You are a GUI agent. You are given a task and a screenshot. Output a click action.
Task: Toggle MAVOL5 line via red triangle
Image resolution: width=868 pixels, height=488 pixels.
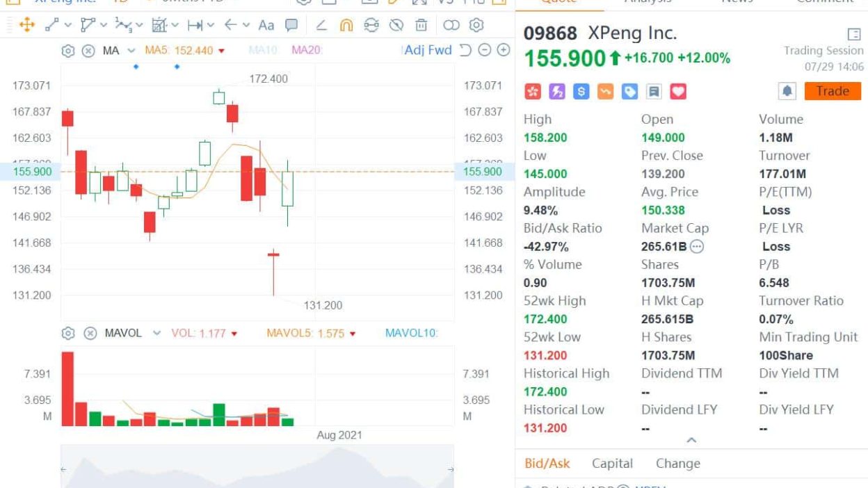pos(353,334)
